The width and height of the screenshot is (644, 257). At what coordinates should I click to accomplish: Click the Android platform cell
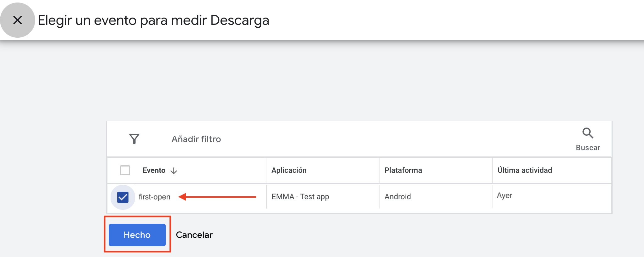(398, 197)
